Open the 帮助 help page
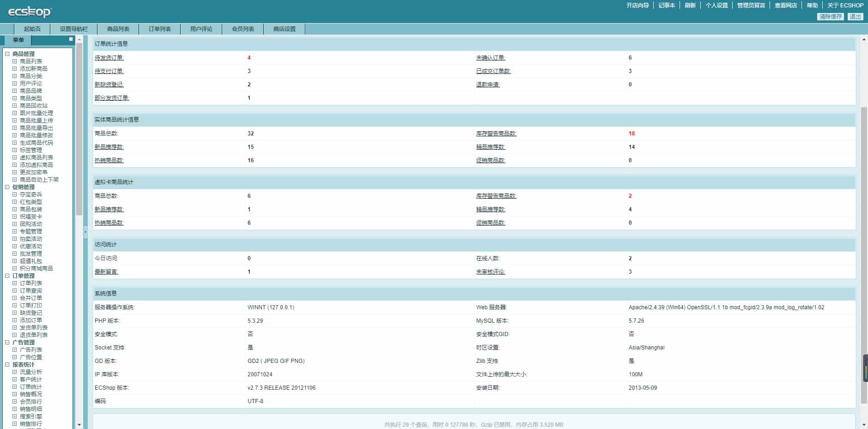The image size is (868, 429). click(x=812, y=6)
